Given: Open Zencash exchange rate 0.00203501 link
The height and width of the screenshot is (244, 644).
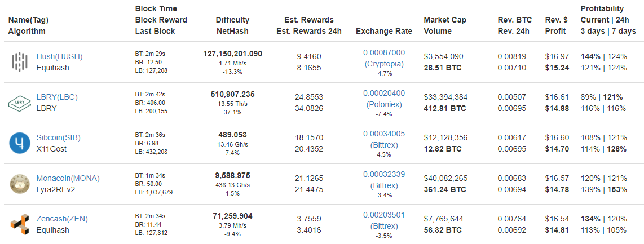Looking at the screenshot, I should click(x=384, y=215).
